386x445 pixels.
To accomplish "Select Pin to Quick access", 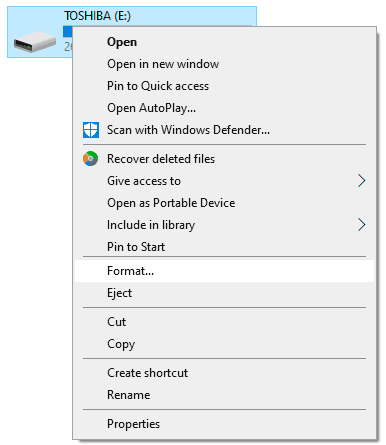I will (224, 86).
